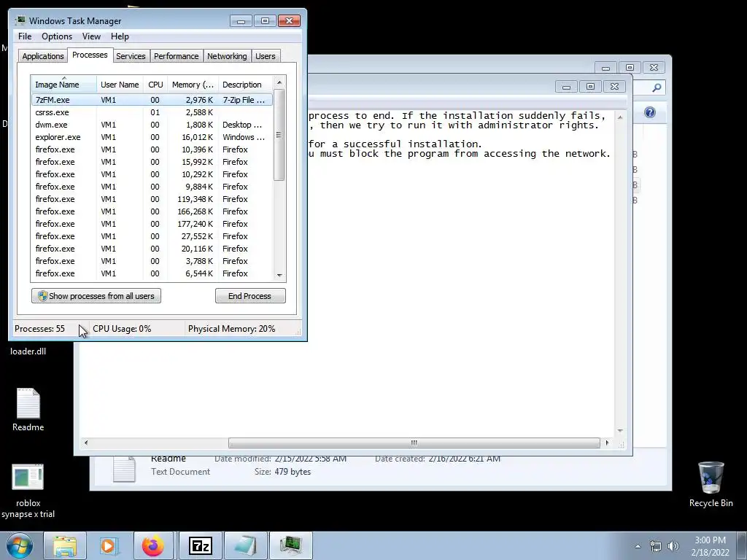Sort by User Name column header

tap(120, 85)
